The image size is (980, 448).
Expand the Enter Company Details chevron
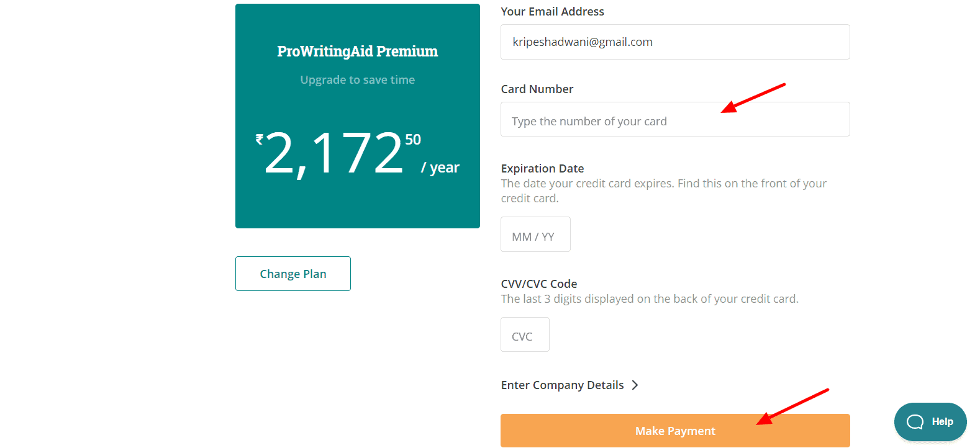click(x=635, y=385)
